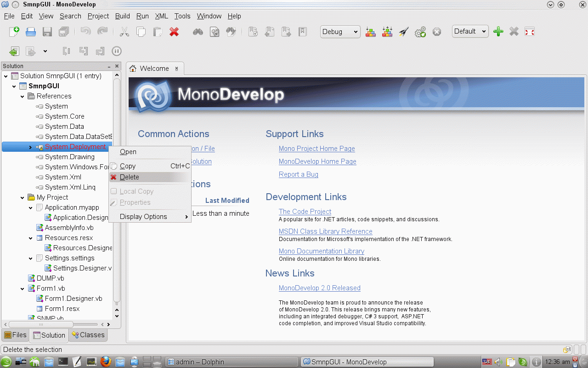Collapse the My Project folder

coord(23,197)
